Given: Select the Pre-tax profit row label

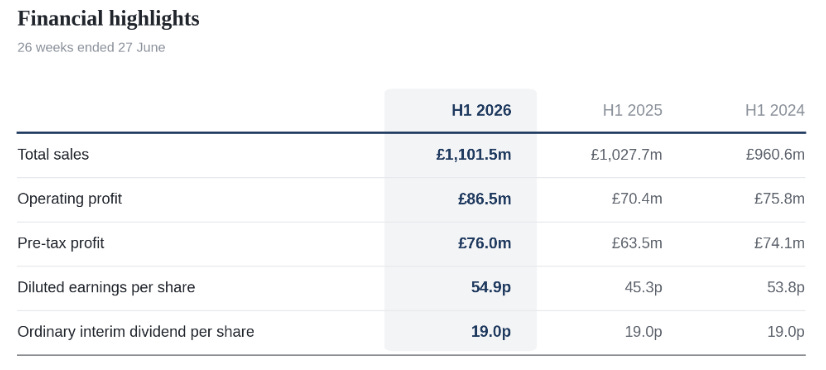Looking at the screenshot, I should (61, 243).
